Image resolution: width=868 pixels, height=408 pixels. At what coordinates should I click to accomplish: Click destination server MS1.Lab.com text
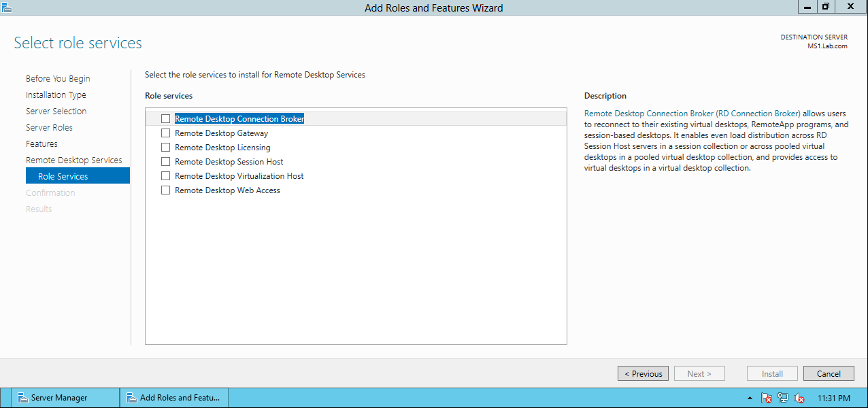click(827, 46)
